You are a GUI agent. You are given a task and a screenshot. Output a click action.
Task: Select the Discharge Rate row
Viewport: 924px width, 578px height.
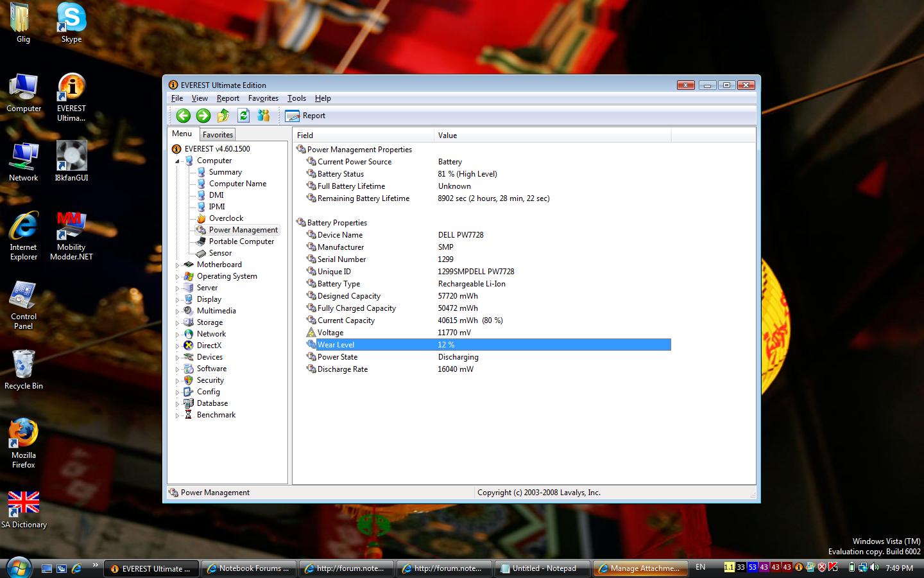[x=488, y=369]
